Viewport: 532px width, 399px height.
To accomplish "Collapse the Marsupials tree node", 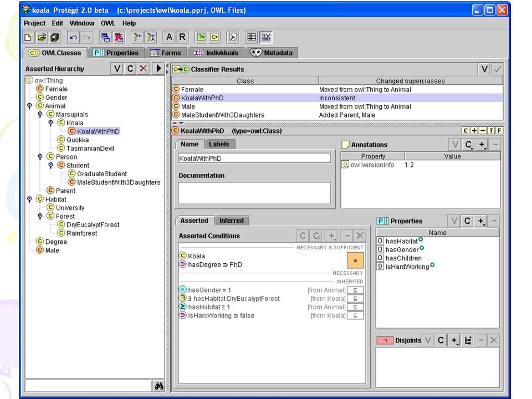I will coord(40,114).
